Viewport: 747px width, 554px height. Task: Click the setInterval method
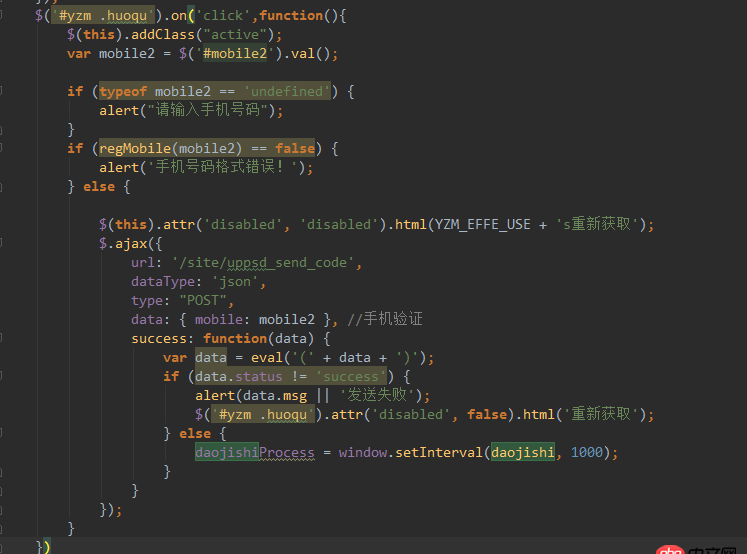(x=439, y=453)
